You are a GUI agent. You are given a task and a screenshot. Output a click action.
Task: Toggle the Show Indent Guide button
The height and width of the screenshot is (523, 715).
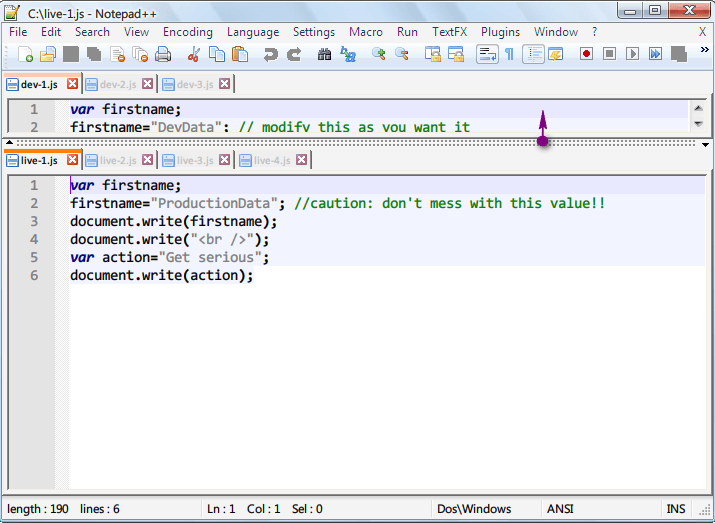(x=533, y=54)
